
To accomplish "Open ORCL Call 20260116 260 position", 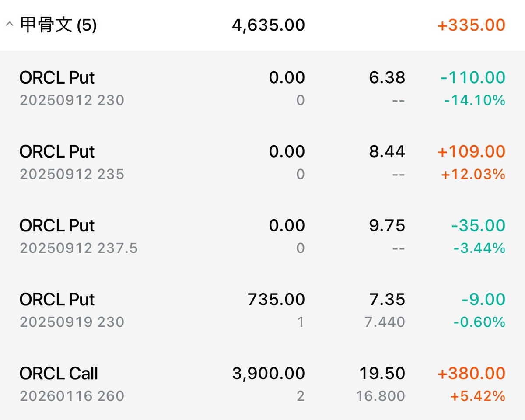I will pos(262,384).
